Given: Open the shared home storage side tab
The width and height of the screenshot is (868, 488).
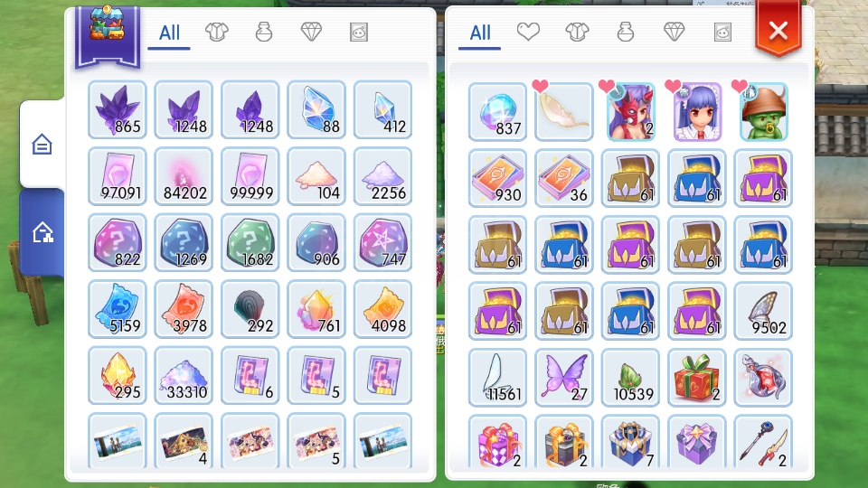Looking at the screenshot, I should point(42,232).
